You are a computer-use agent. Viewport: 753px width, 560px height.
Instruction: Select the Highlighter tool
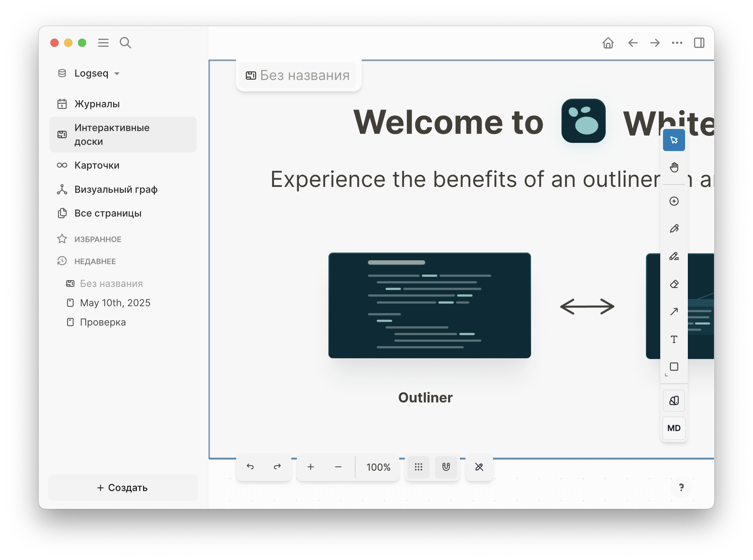pos(674,256)
